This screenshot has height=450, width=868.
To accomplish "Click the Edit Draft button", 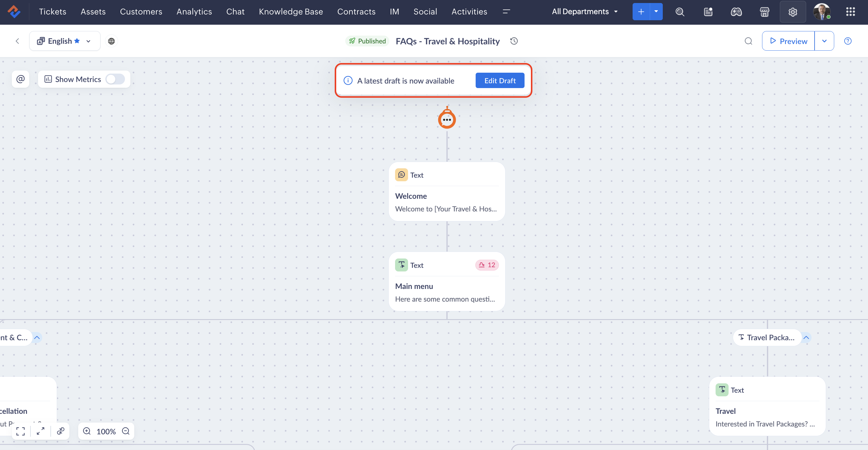I will tap(500, 81).
